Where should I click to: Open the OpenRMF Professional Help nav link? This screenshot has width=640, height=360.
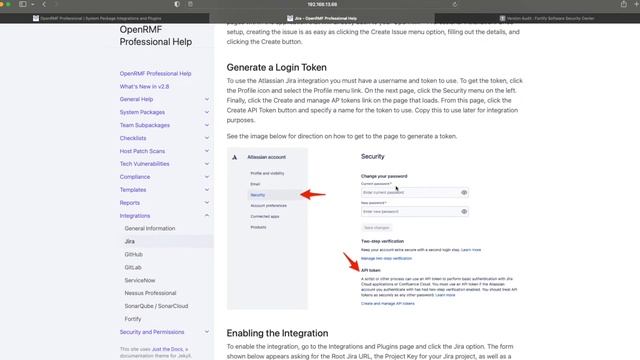click(x=155, y=73)
